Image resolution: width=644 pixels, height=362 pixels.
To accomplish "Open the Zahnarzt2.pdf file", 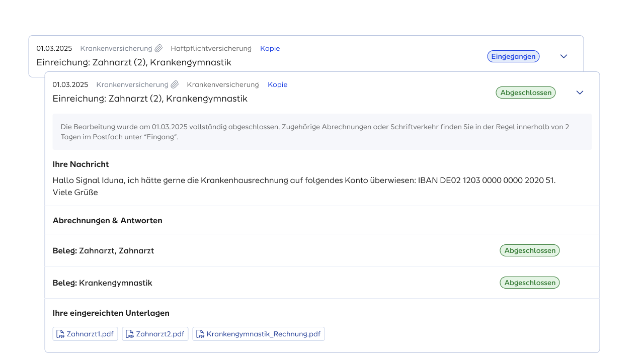I will tap(159, 334).
